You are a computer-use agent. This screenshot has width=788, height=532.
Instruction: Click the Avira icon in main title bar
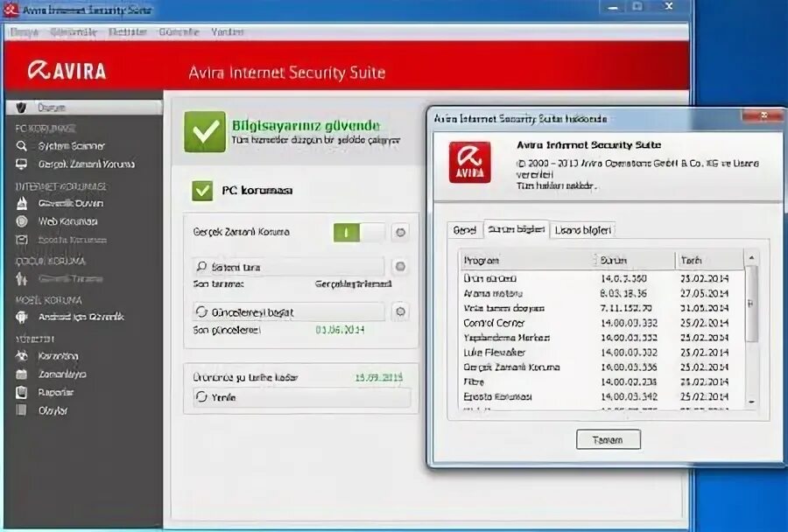pyautogui.click(x=11, y=9)
